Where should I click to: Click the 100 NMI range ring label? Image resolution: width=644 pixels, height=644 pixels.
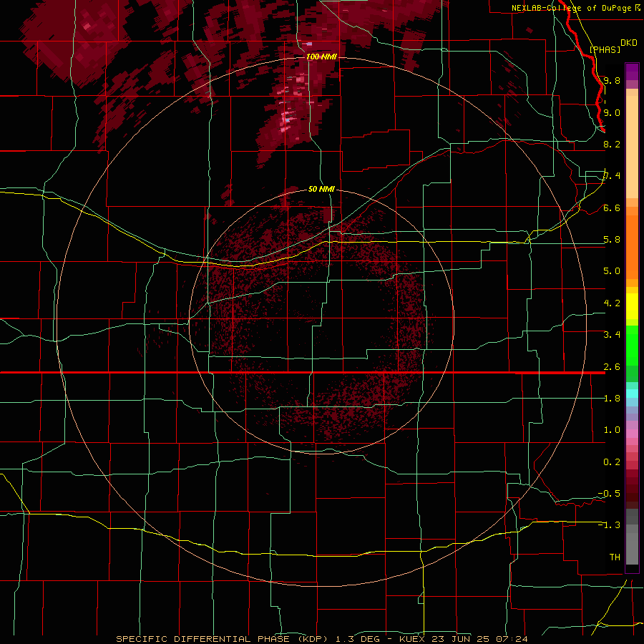[321, 57]
